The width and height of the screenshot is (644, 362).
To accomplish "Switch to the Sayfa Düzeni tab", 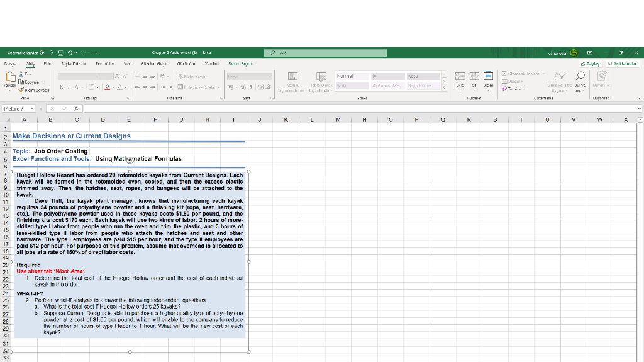I will [x=74, y=63].
